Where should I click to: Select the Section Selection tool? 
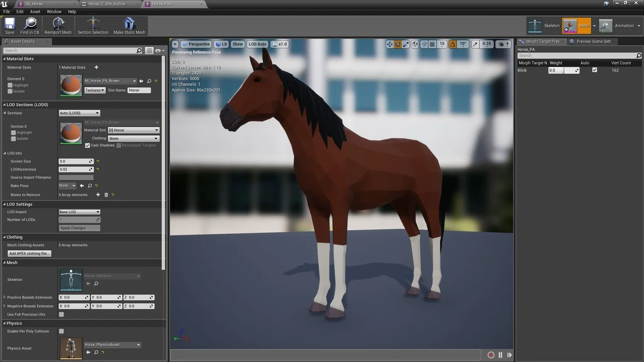click(x=93, y=26)
